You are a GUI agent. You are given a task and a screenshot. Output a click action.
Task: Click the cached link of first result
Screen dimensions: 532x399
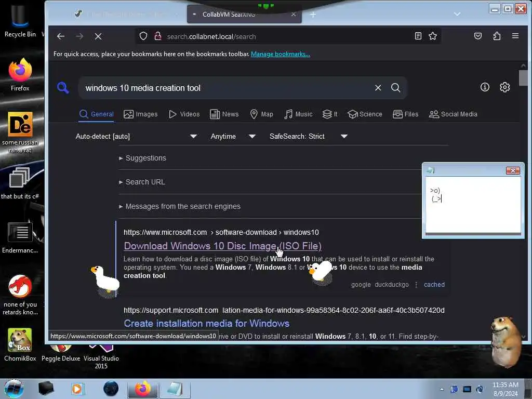(x=434, y=285)
